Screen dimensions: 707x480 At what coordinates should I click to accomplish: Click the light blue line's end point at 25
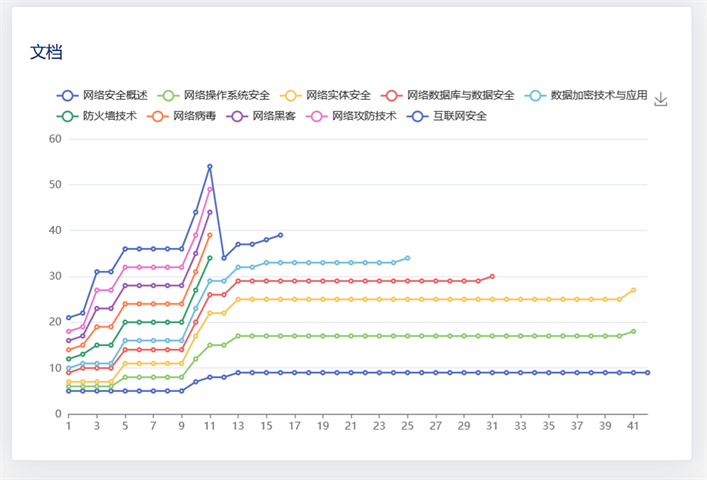point(407,258)
